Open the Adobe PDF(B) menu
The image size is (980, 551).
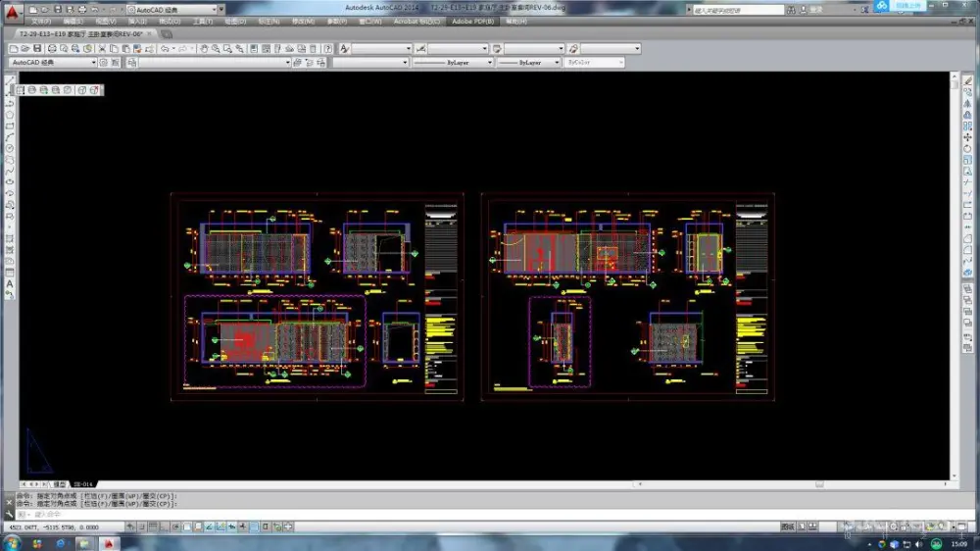pos(474,21)
